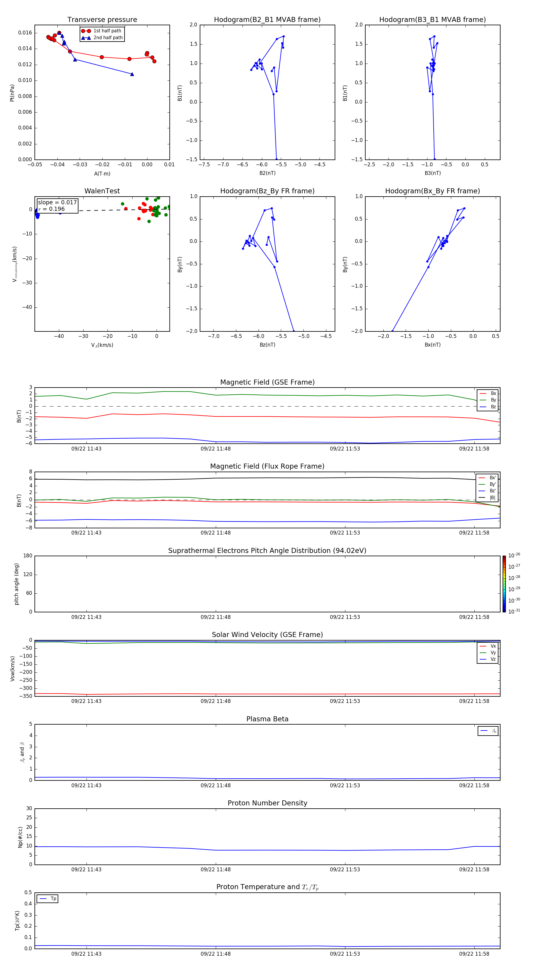Image resolution: width=535 pixels, height=980 pixels.
Task: Select the Bz' entry in Flux Rope legend
Action: (x=487, y=491)
